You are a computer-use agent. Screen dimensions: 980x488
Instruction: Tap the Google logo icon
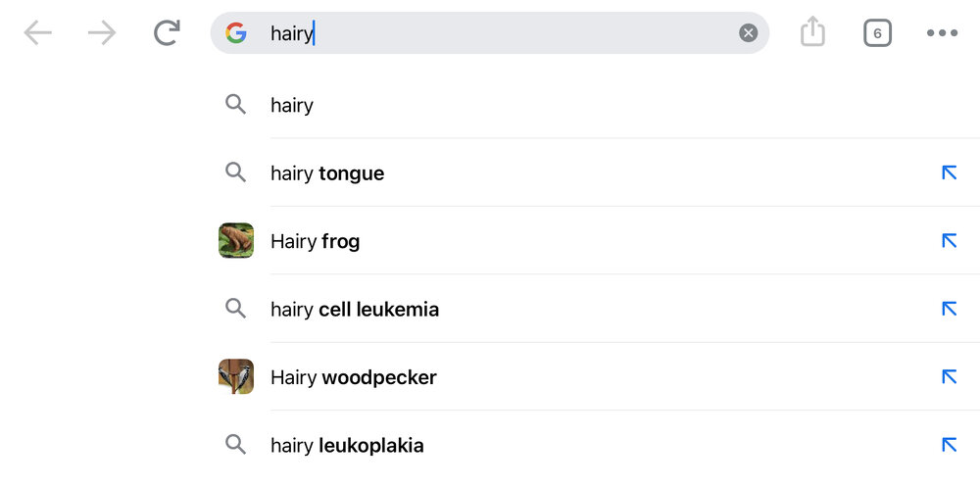pos(236,33)
